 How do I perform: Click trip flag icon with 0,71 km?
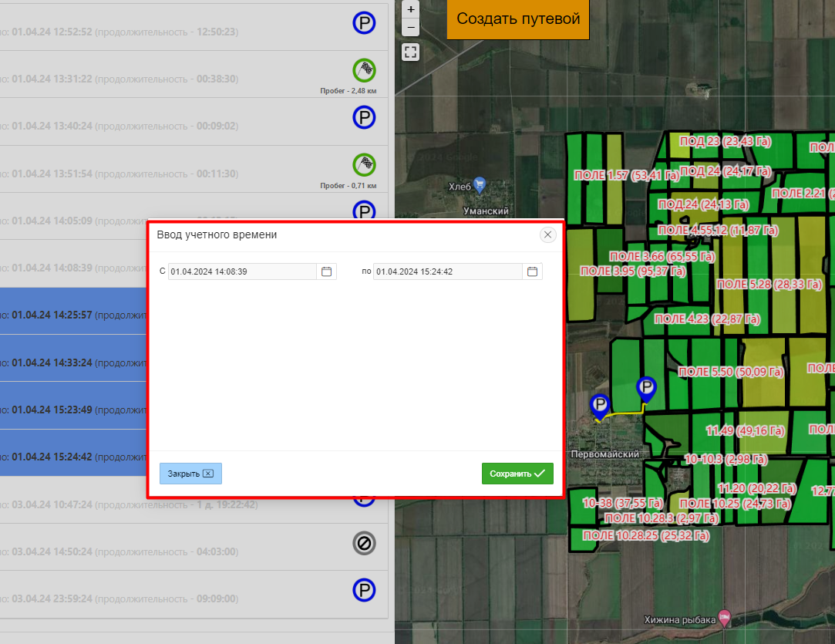(364, 164)
